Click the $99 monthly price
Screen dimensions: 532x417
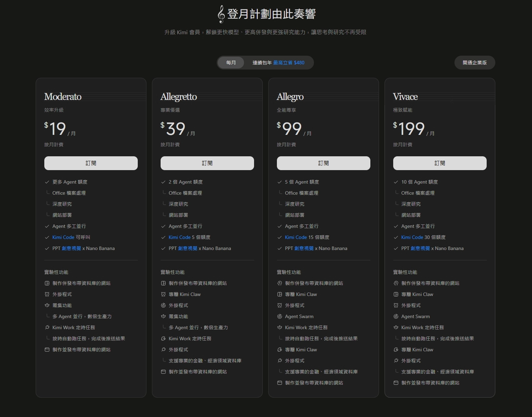click(x=289, y=129)
